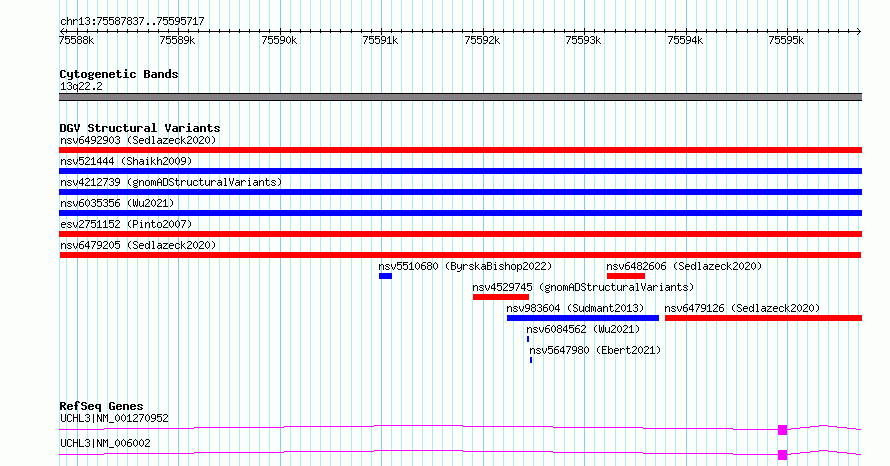
Task: Open nsv6479126 (Sedlazeck2020) variant label
Action: tap(742, 308)
